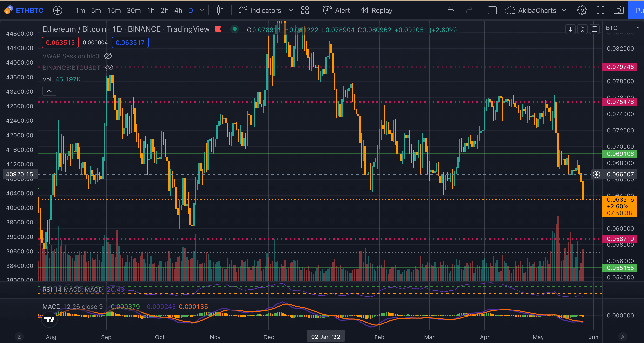
Task: Click the orange current price label 0.063516
Action: coord(620,206)
